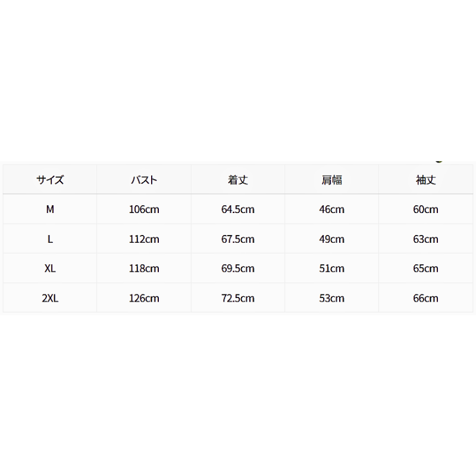Click the 72.5cm length cell
Image resolution: width=476 pixels, height=476 pixels.
[x=237, y=298]
